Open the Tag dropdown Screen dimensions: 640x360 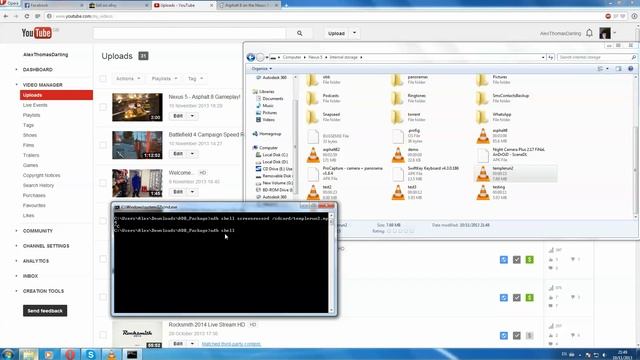pos(195,78)
